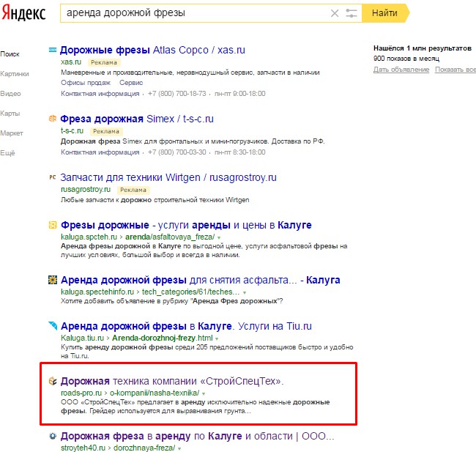Click t-s-c.ru green URL

72,130
